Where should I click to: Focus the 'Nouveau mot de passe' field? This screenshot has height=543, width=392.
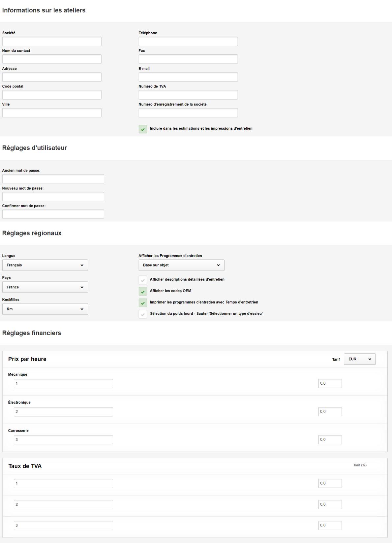(53, 197)
